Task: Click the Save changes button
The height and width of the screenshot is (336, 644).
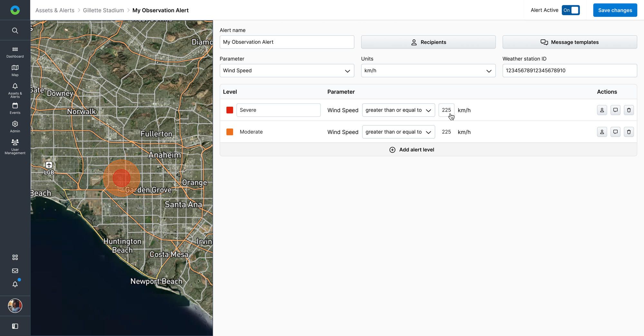Action: pos(615,10)
